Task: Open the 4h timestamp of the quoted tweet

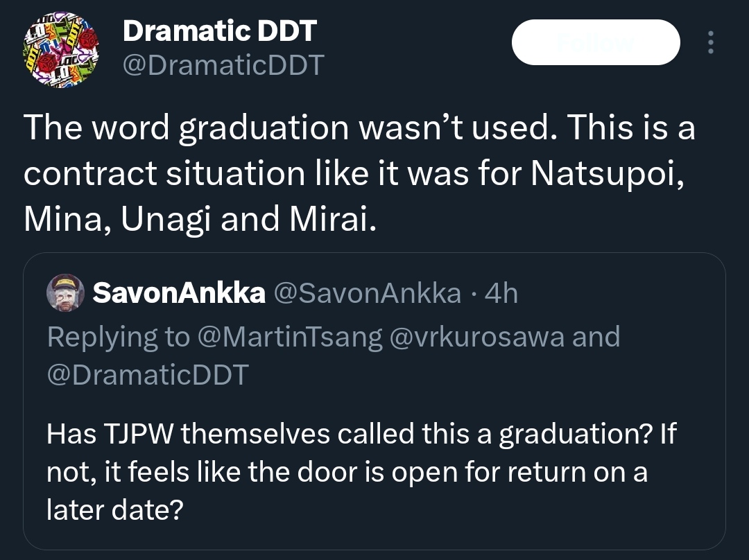Action: pyautogui.click(x=501, y=293)
